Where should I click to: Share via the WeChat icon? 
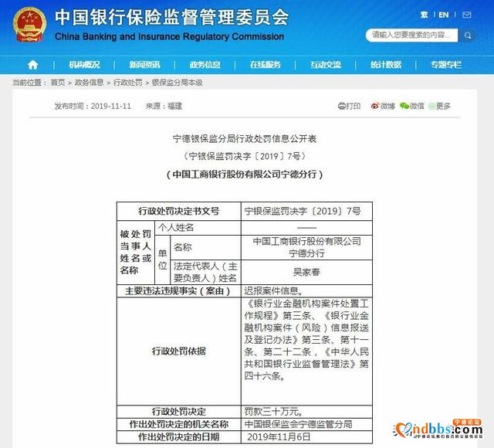click(x=404, y=106)
